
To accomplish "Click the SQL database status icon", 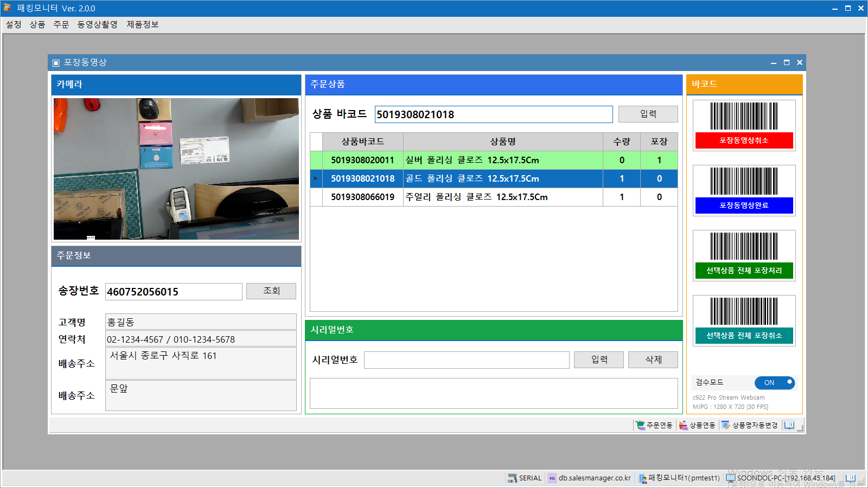I will [552, 478].
